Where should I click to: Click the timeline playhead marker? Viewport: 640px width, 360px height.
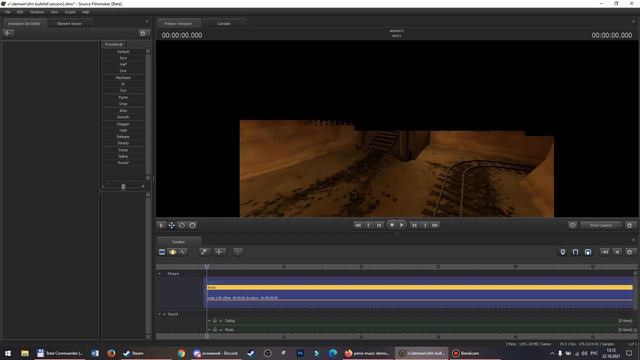[207, 267]
